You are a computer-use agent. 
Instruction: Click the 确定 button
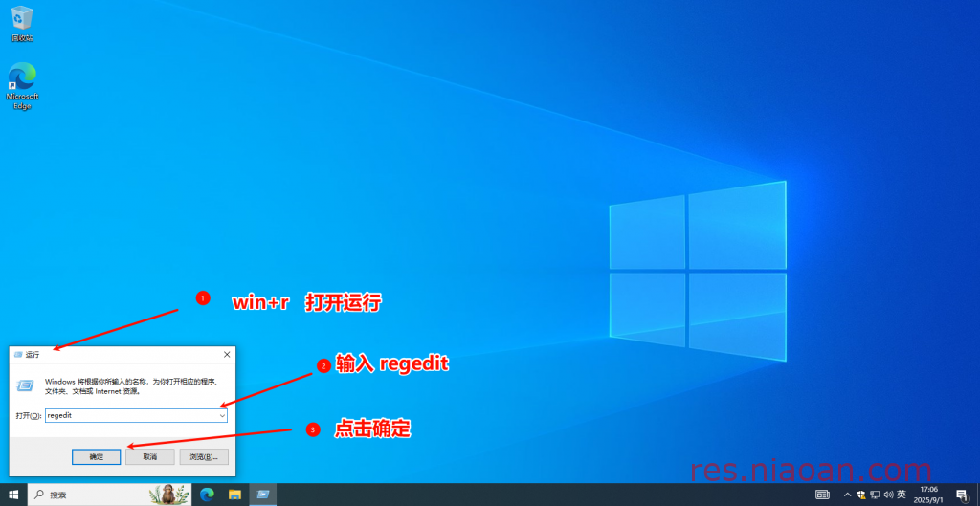[97, 456]
